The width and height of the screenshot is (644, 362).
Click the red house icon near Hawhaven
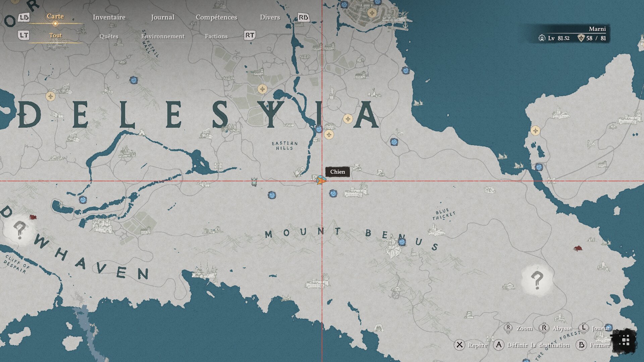[33, 217]
